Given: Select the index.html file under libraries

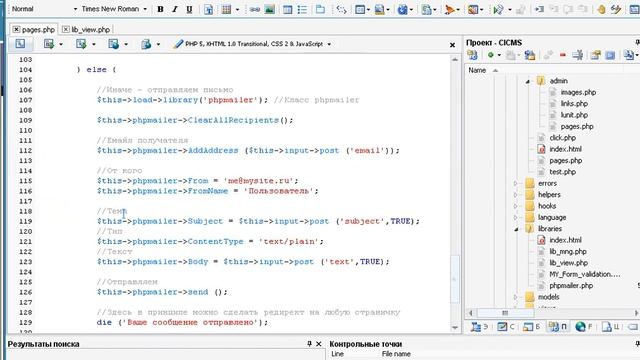Looking at the screenshot, I should [x=565, y=240].
